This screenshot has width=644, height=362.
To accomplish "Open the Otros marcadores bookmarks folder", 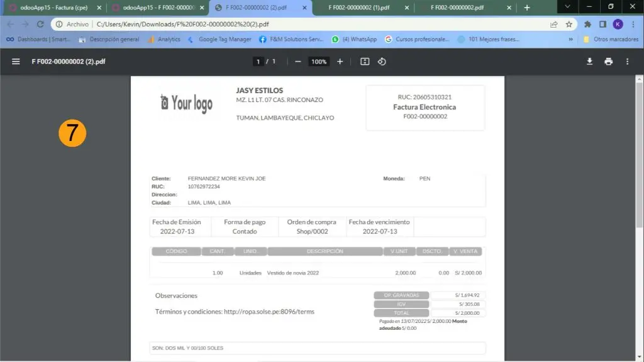I will [x=611, y=39].
